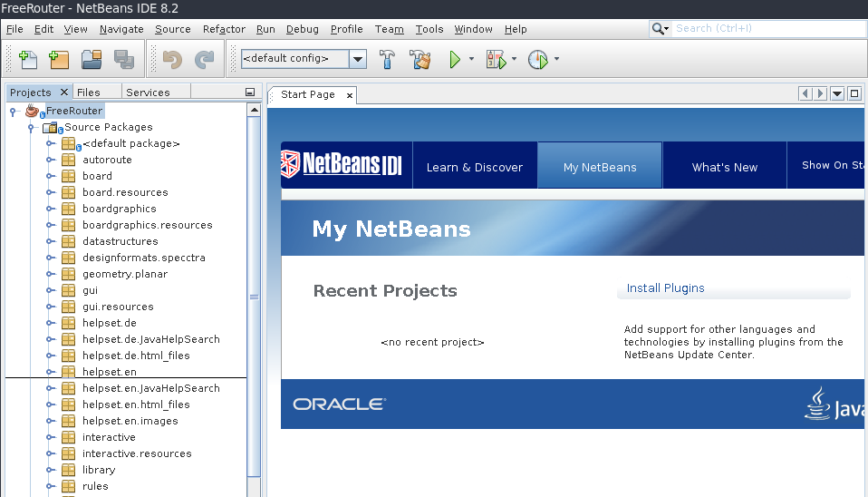Click the FreeRouter project coffee cup icon

[x=32, y=111]
